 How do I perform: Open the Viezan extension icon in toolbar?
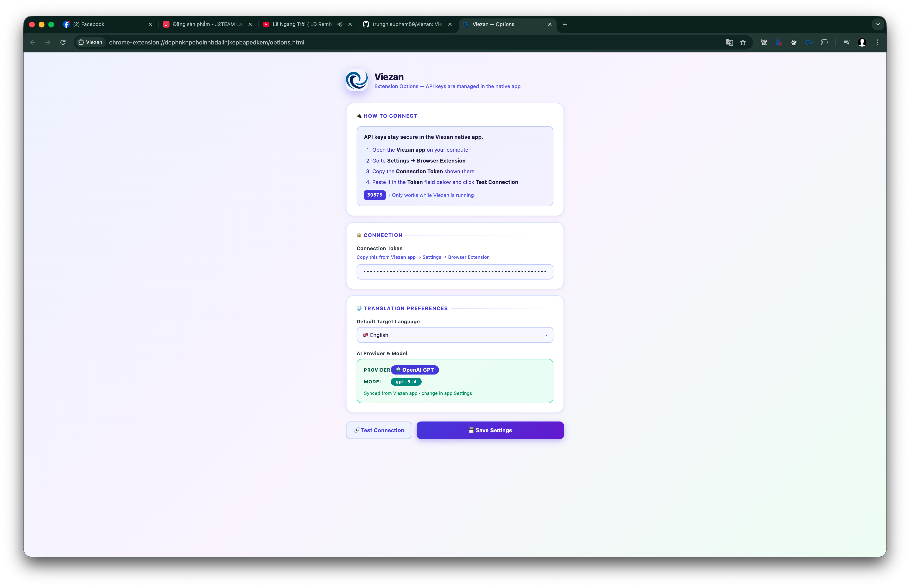click(809, 42)
